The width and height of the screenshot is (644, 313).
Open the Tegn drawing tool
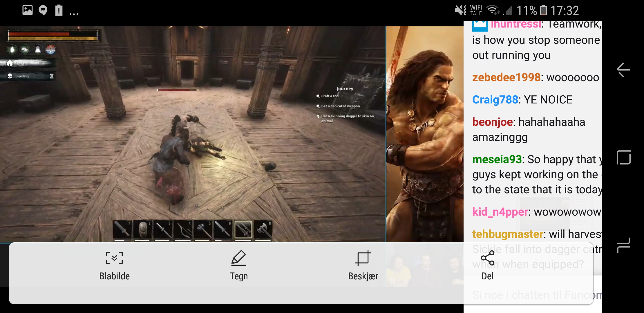(x=239, y=258)
